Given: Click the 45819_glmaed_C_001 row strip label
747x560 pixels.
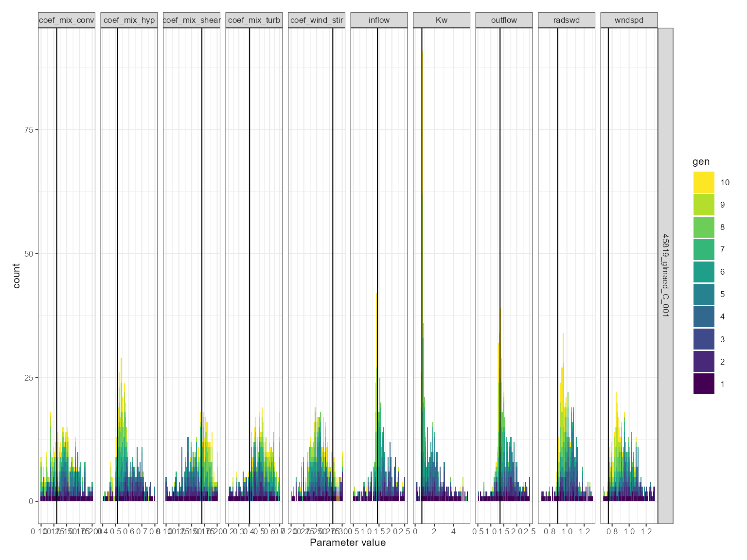Looking at the screenshot, I should [x=665, y=276].
